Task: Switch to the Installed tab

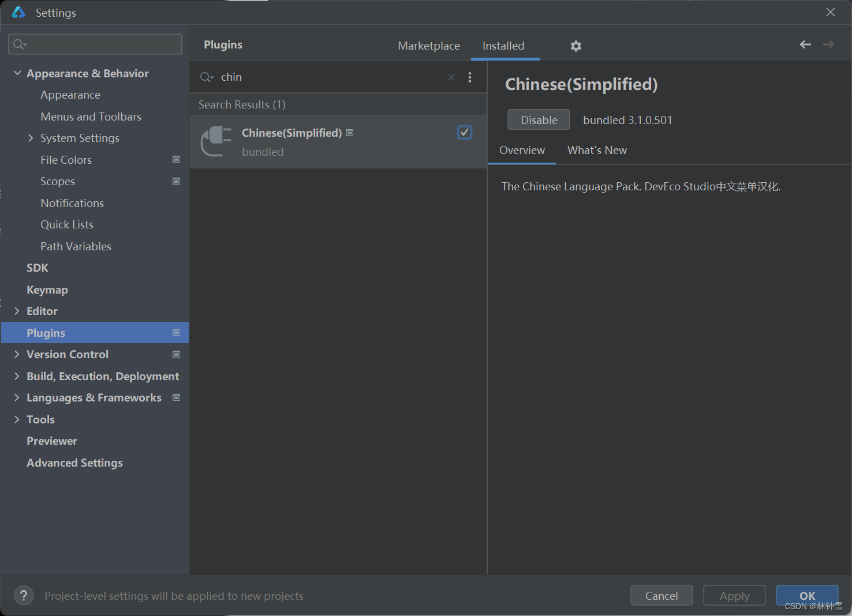Action: tap(503, 46)
